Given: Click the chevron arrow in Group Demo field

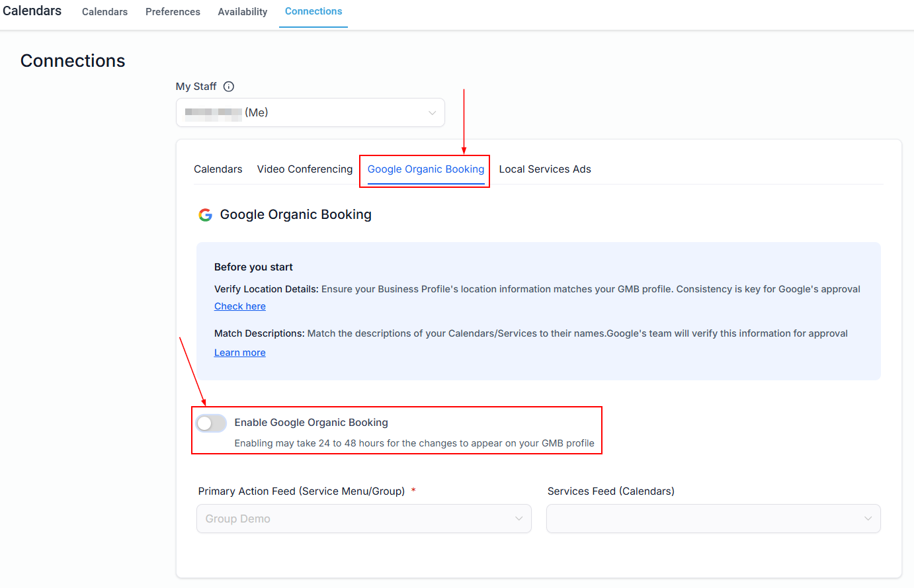Looking at the screenshot, I should (519, 519).
